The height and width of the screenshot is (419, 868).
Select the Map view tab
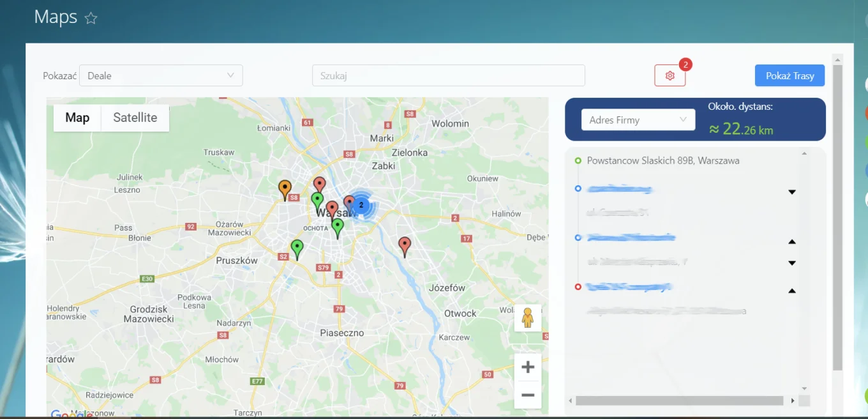coord(77,118)
